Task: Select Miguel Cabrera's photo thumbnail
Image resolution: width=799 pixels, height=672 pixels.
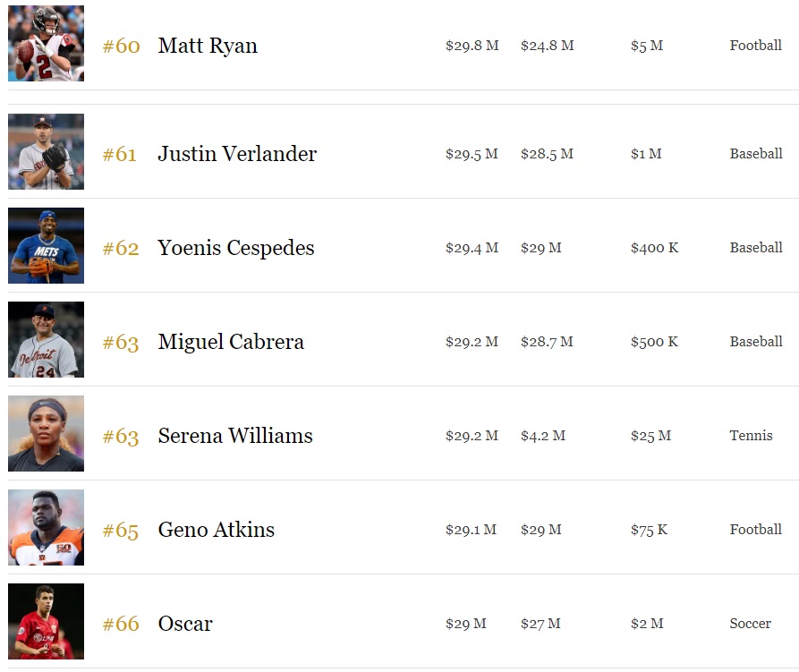Action: [x=46, y=340]
